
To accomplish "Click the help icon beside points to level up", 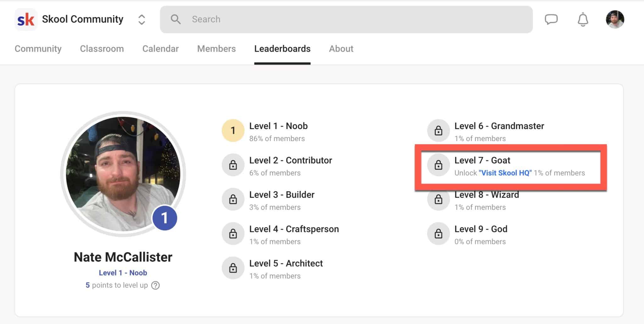I will pos(155,285).
